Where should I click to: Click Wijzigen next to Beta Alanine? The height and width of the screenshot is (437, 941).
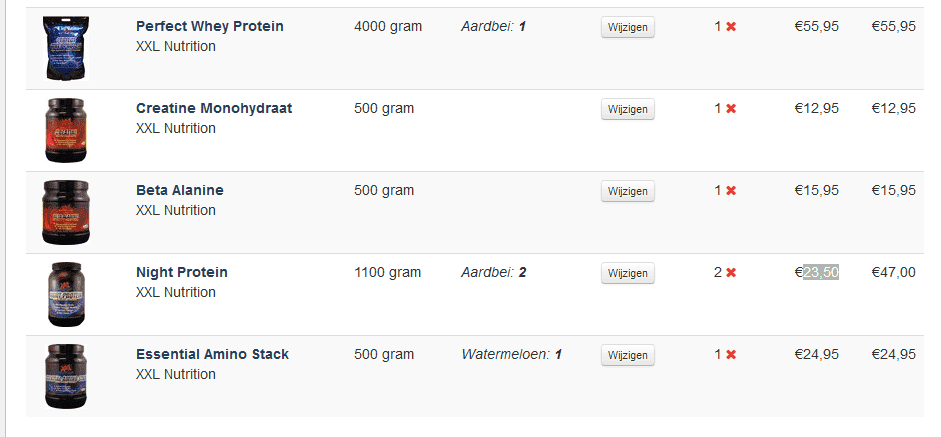(x=628, y=191)
